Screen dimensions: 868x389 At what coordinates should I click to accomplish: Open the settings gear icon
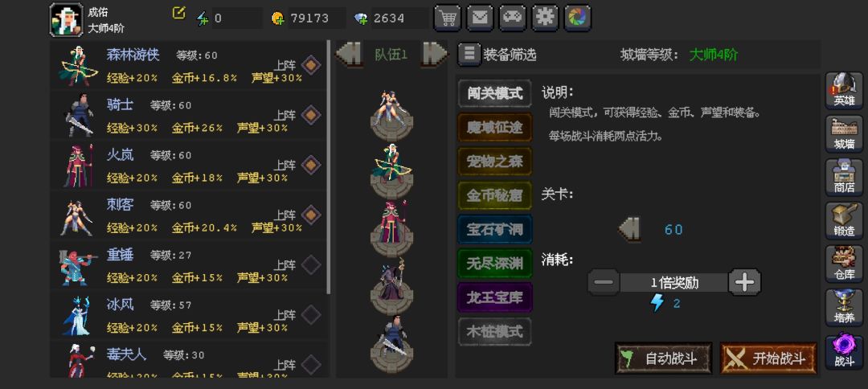(545, 18)
